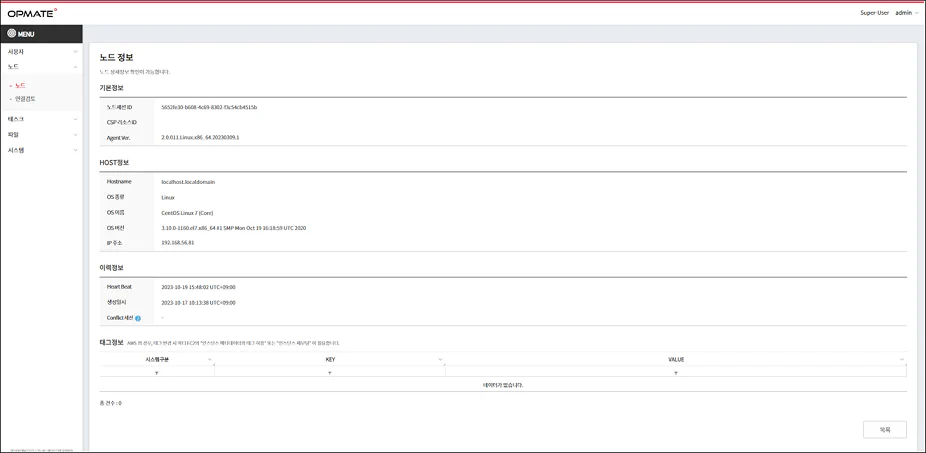Click the 목록 button
This screenshot has width=926, height=453.
[885, 429]
